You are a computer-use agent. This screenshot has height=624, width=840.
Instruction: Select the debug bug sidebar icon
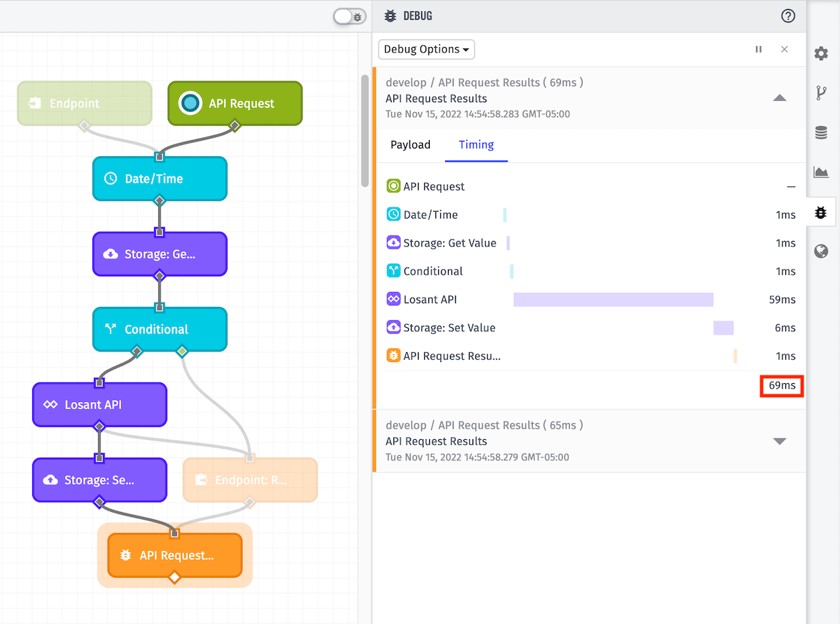tap(821, 212)
